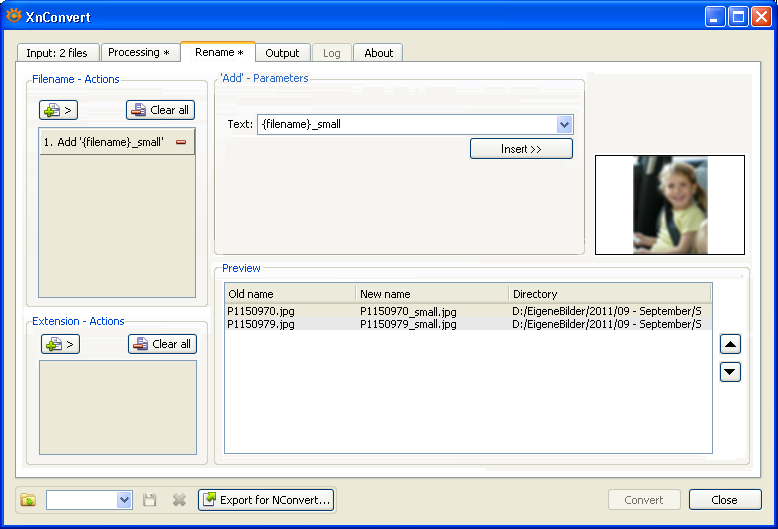Click the delete script X icon

(x=179, y=500)
